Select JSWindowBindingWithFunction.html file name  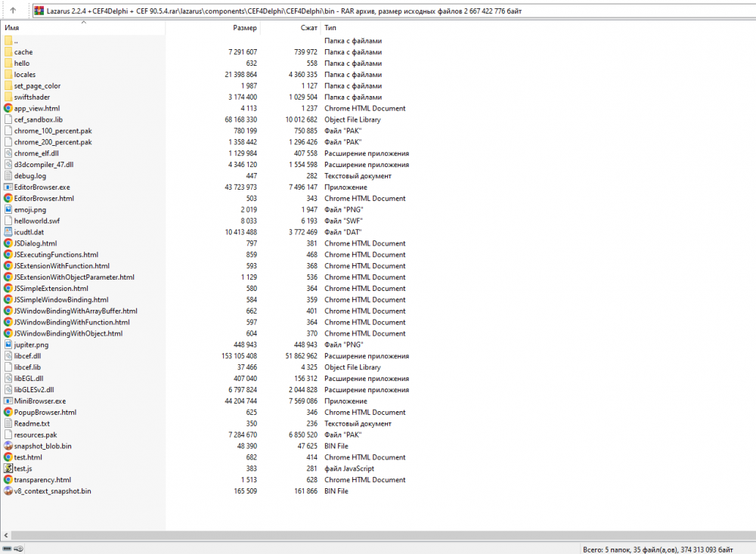click(x=72, y=322)
